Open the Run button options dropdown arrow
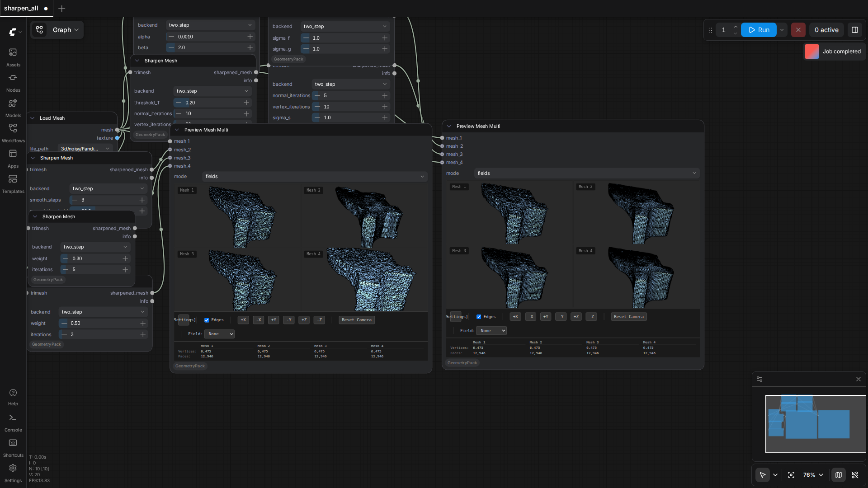 pos(782,30)
